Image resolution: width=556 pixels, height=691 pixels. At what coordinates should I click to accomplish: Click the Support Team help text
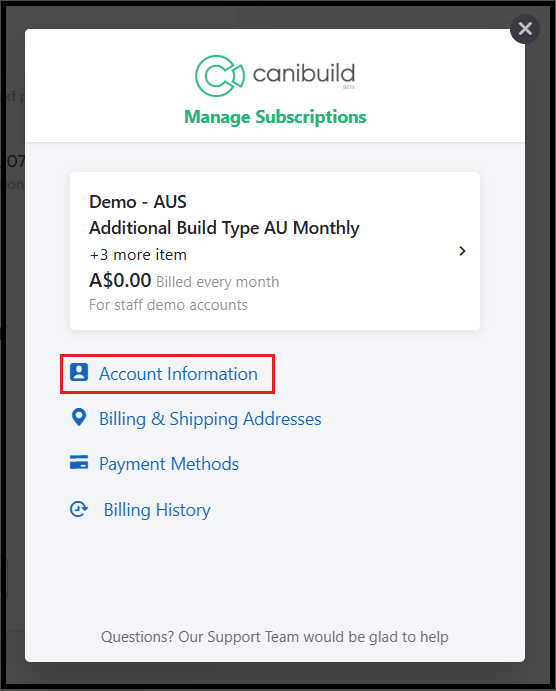click(x=274, y=637)
